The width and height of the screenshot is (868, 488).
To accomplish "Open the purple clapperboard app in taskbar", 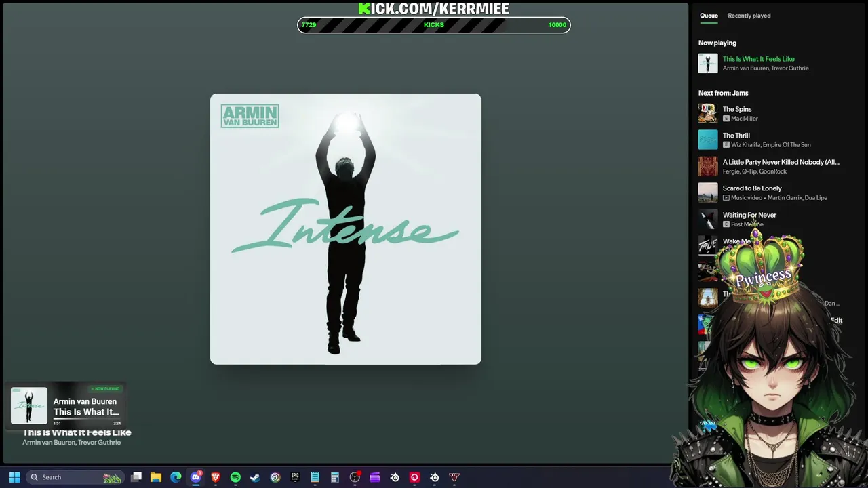I will (x=374, y=477).
